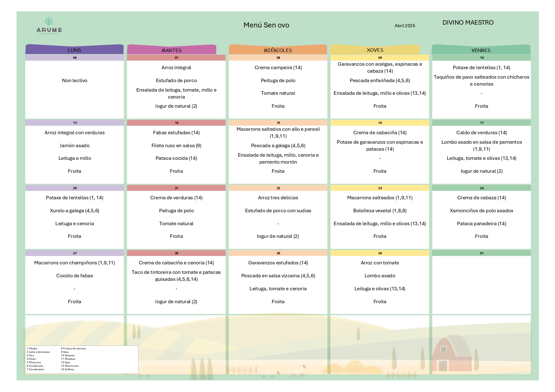
Task: Select the LUNS day header
Action: 74,50
